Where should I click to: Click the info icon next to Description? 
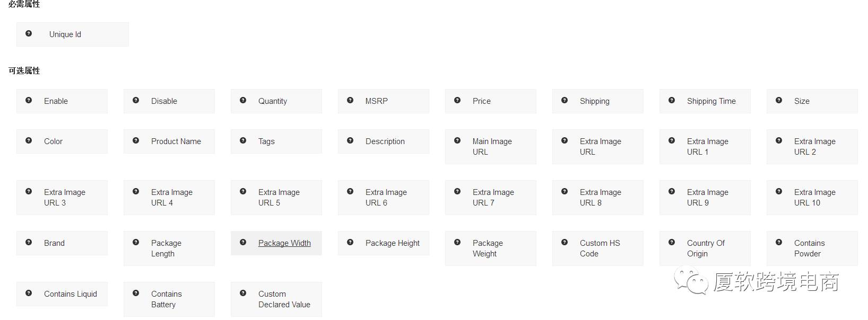point(350,140)
